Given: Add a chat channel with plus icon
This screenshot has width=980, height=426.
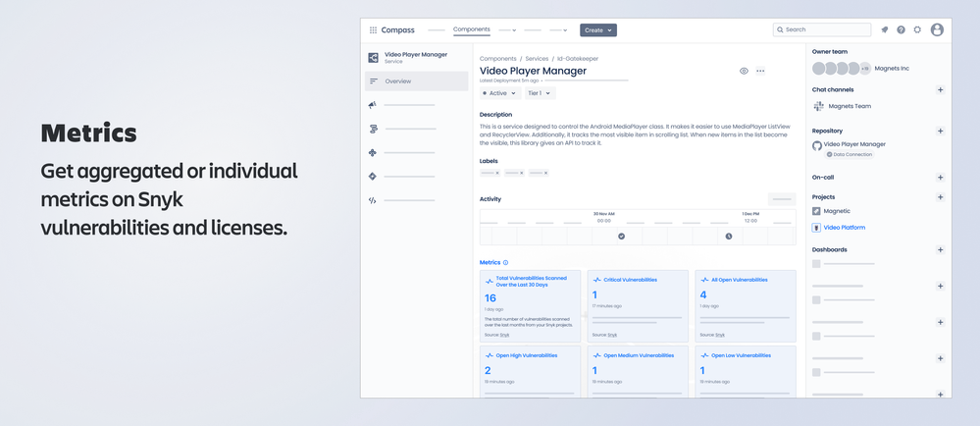Looking at the screenshot, I should [940, 90].
